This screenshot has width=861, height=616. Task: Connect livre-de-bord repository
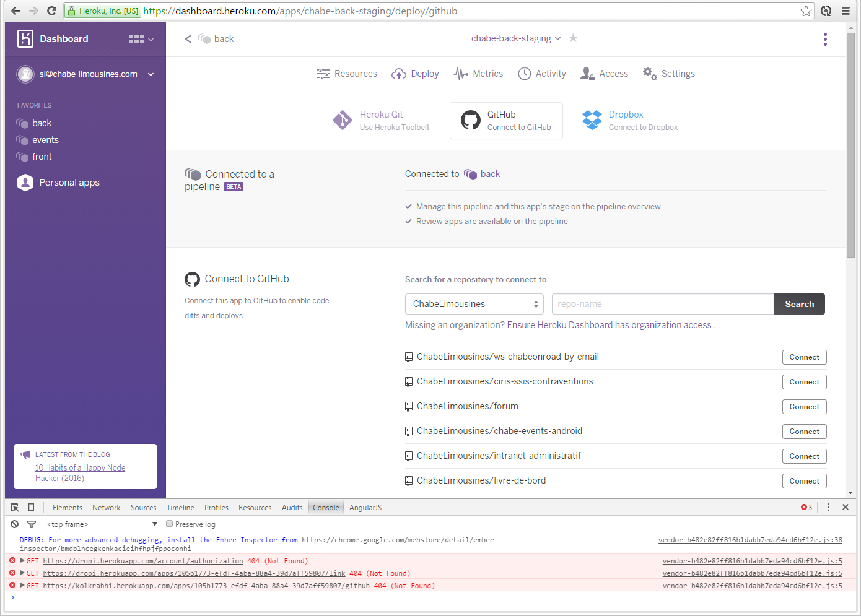804,481
